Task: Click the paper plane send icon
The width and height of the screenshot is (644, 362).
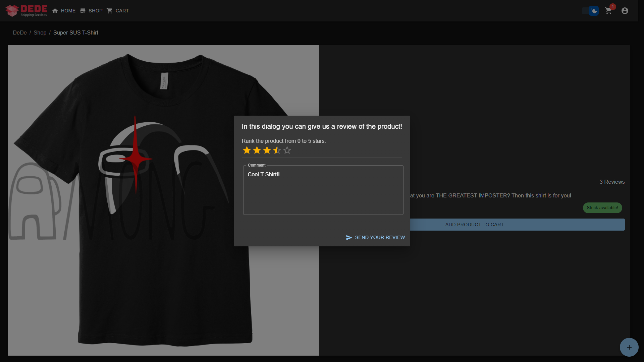Action: [349, 237]
